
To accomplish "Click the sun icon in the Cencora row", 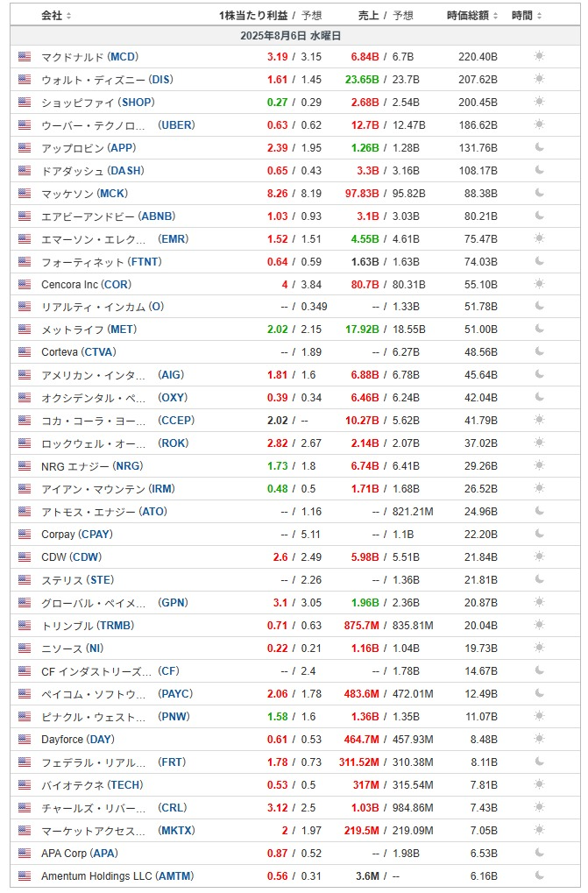I will pyautogui.click(x=539, y=284).
